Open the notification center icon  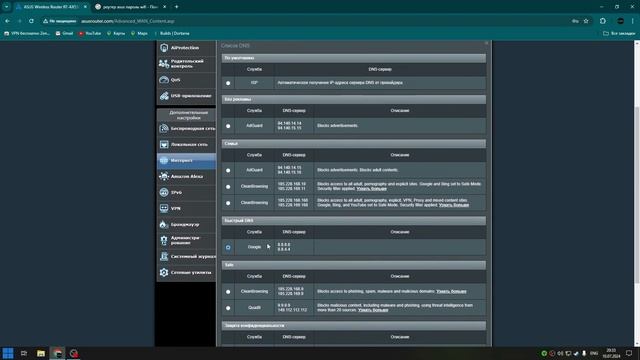point(629,353)
